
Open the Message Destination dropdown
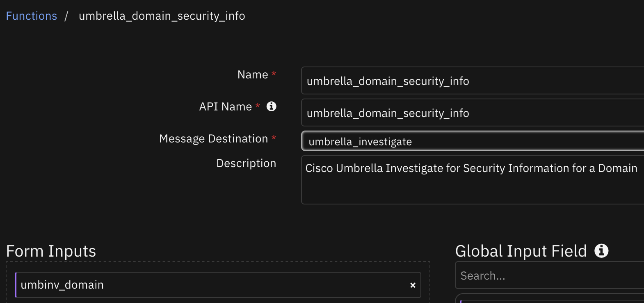click(x=473, y=141)
